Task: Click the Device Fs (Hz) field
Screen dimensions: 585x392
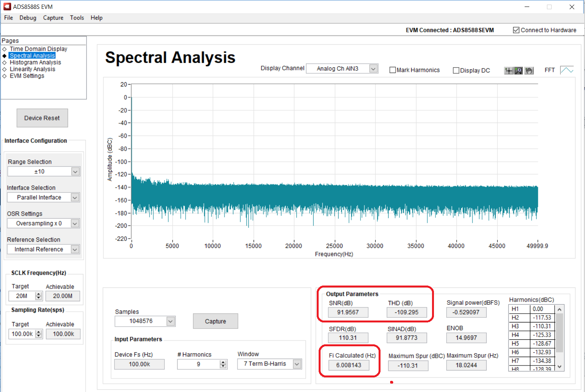Action: coord(140,364)
